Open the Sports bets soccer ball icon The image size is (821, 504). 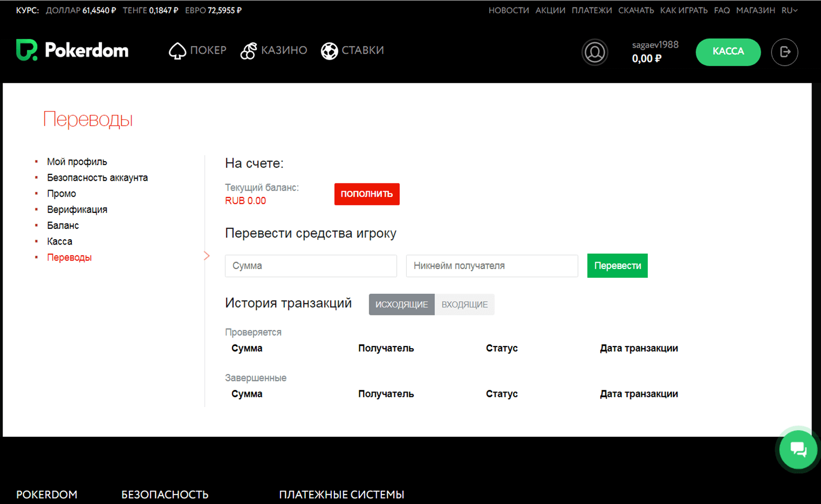click(x=329, y=51)
